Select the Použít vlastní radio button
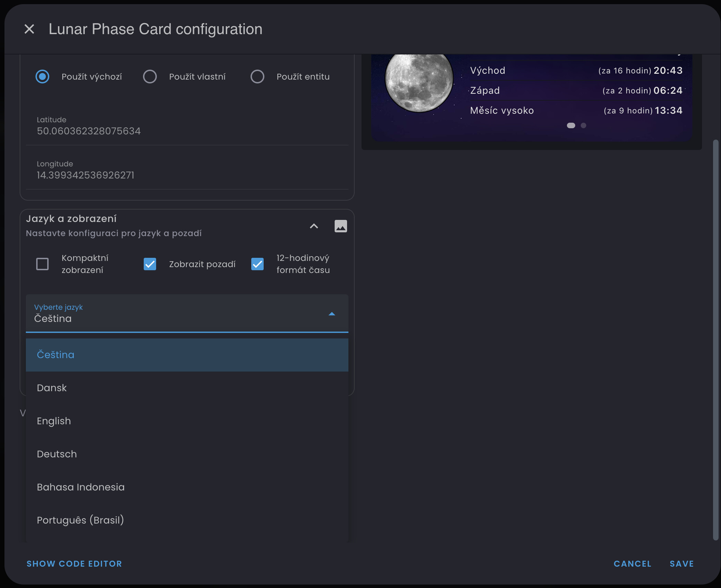Image resolution: width=721 pixels, height=588 pixels. click(x=150, y=77)
